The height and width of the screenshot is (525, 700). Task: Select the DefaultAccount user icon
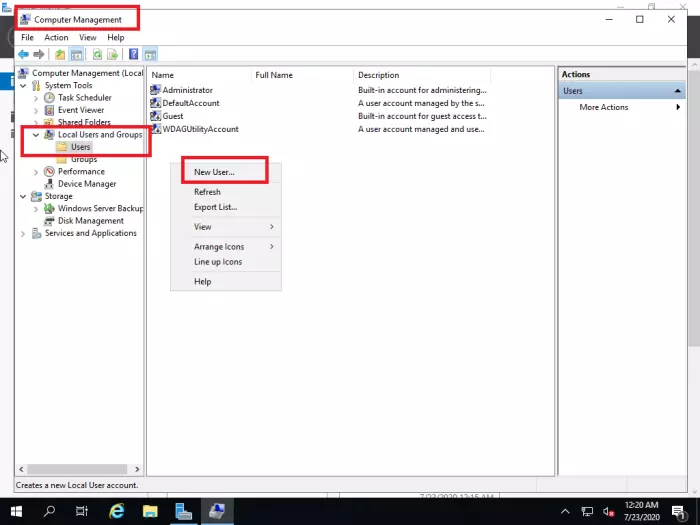(155, 103)
